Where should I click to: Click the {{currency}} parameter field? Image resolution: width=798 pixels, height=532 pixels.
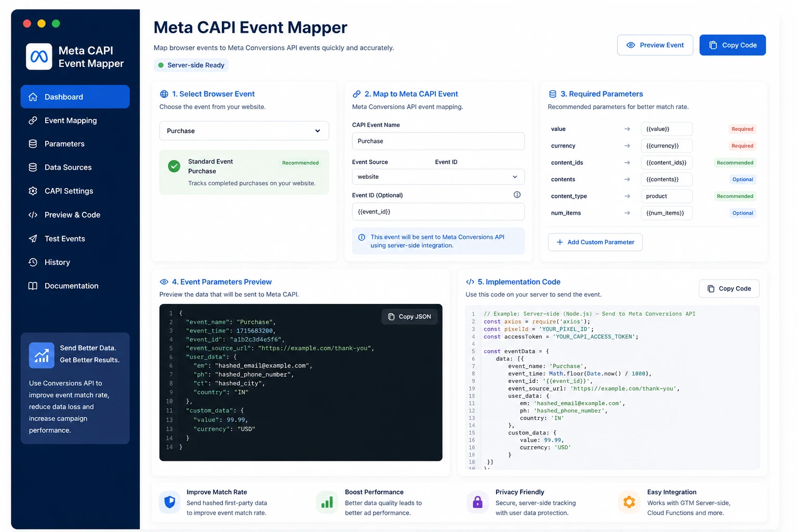(x=667, y=146)
